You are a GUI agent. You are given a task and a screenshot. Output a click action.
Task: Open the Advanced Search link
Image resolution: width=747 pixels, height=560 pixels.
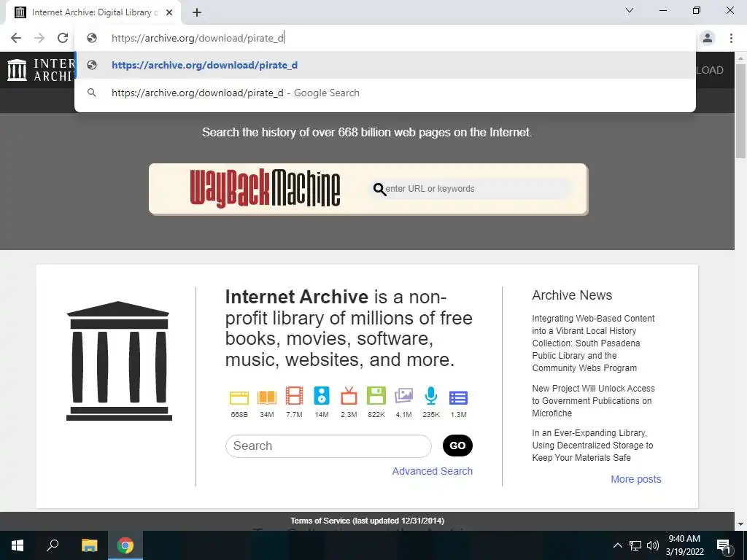(x=432, y=471)
